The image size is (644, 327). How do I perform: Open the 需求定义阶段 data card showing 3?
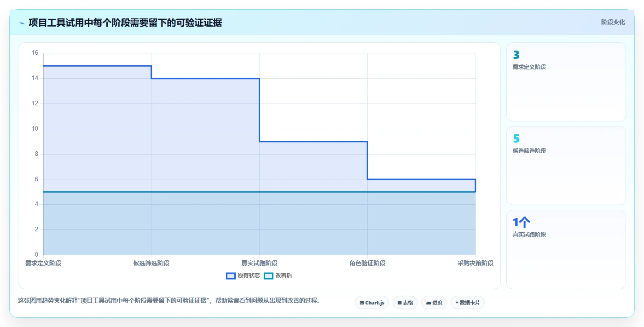coord(566,82)
